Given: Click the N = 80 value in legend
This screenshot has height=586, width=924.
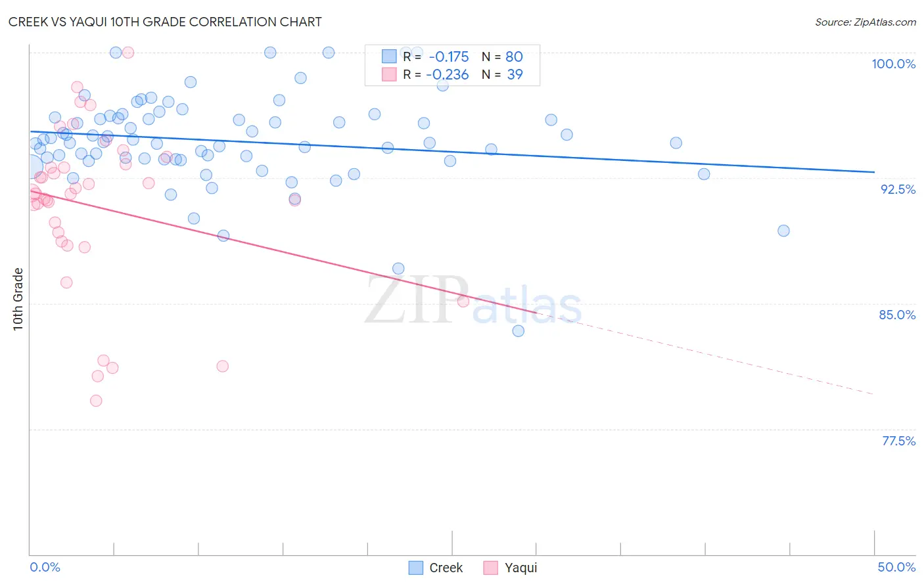Looking at the screenshot, I should coord(502,56).
